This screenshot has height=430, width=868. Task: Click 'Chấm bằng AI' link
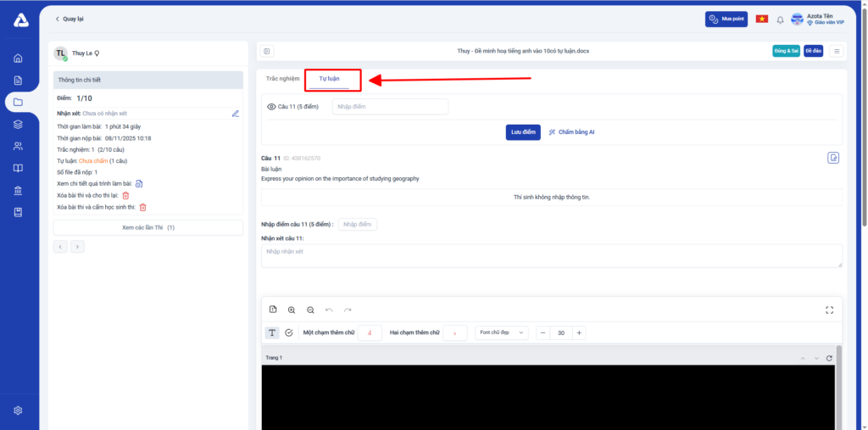(572, 132)
